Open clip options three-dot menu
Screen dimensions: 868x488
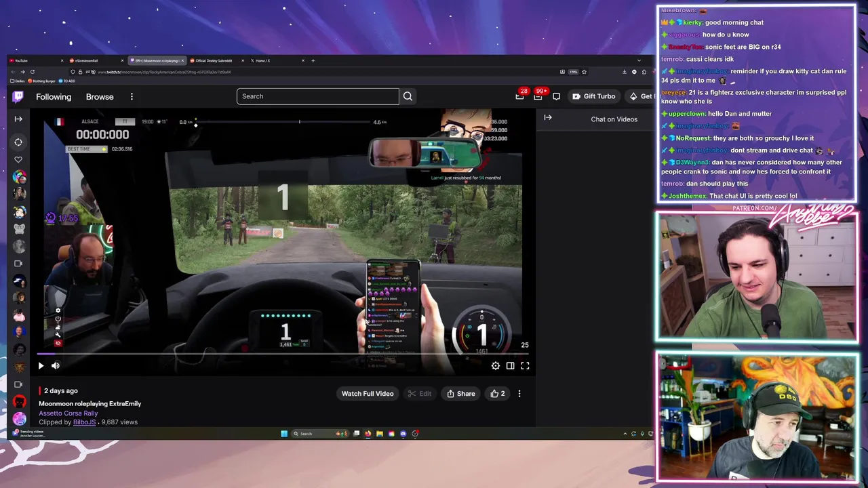click(x=519, y=394)
